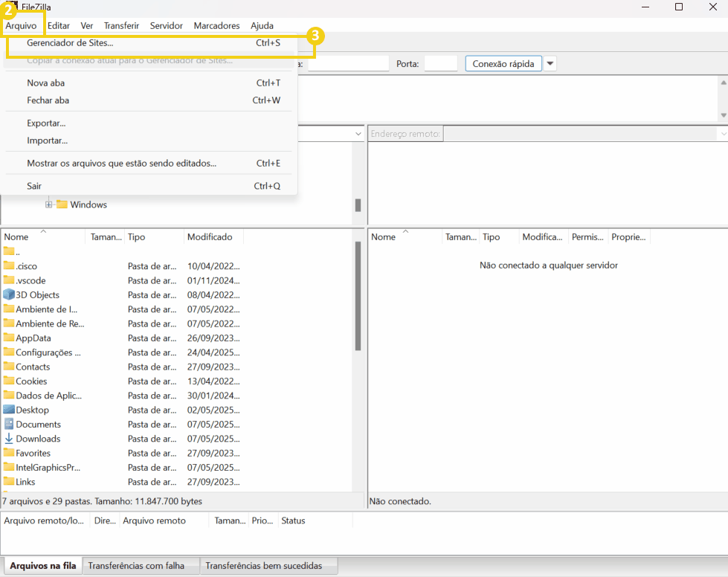Switch to Arquivos na fila tab
Viewport: 728px width, 577px height.
click(42, 565)
